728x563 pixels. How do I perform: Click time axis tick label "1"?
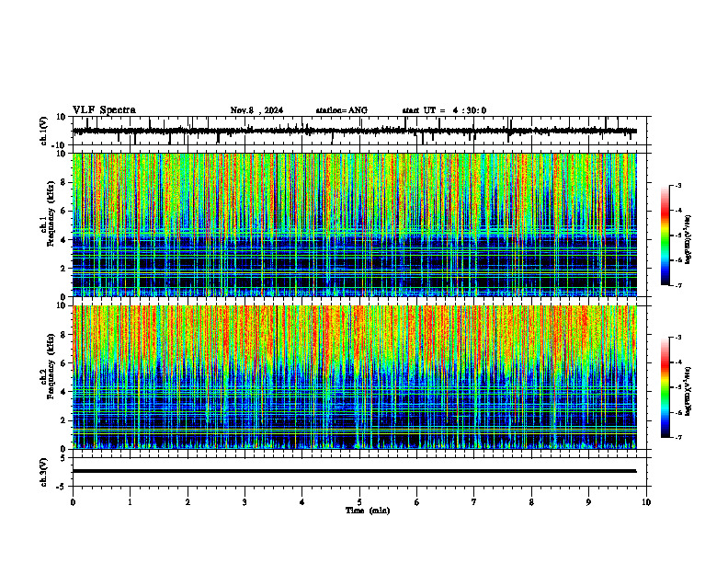130,502
